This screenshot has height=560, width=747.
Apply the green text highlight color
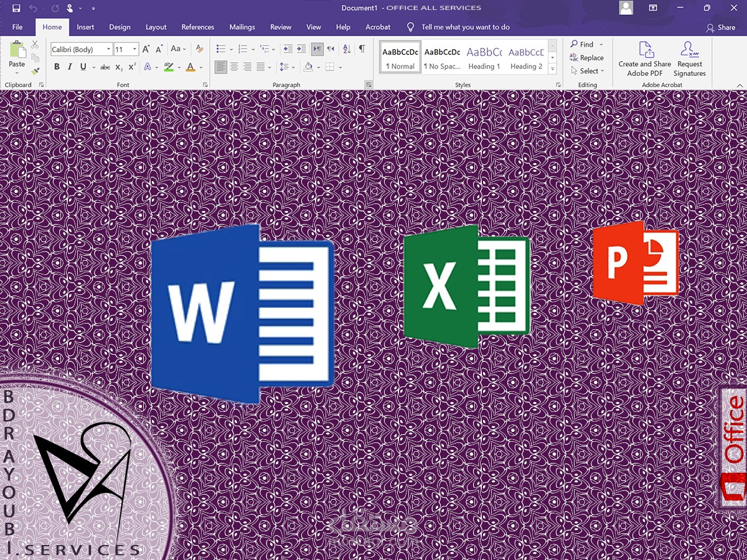169,67
